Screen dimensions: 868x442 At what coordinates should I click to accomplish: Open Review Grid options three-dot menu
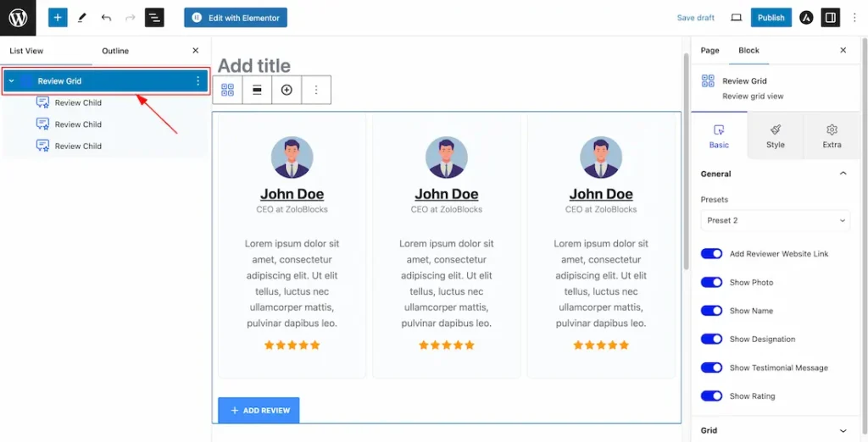[x=198, y=81]
